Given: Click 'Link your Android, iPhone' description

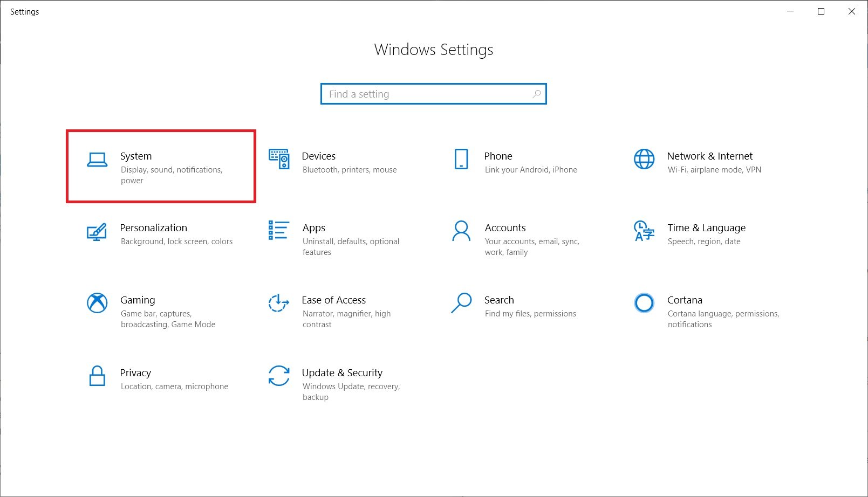Looking at the screenshot, I should 531,170.
